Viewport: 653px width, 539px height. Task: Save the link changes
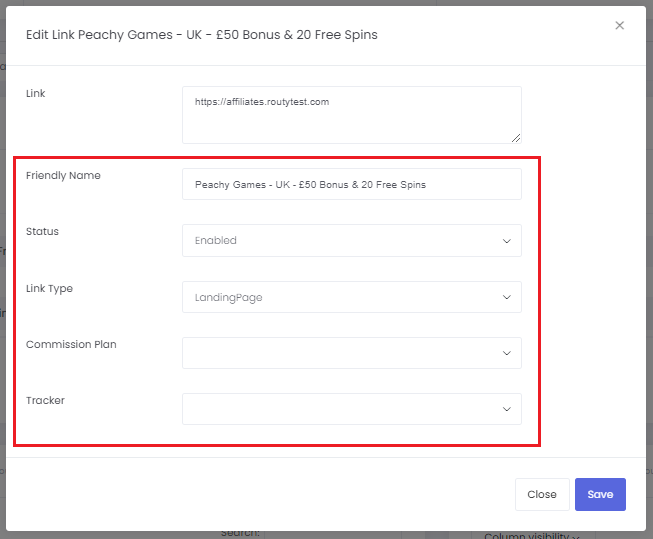pos(600,494)
